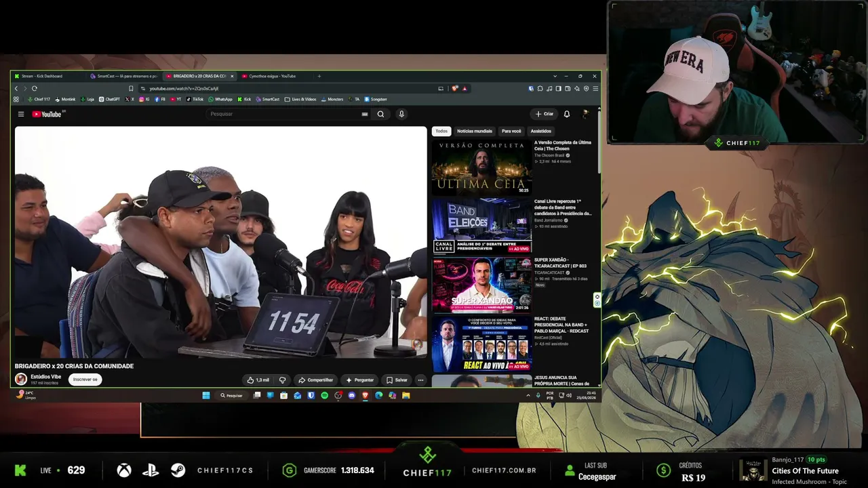This screenshot has width=868, height=488.
Task: Open the Lives & Videos bookmark folder
Action: (300, 99)
